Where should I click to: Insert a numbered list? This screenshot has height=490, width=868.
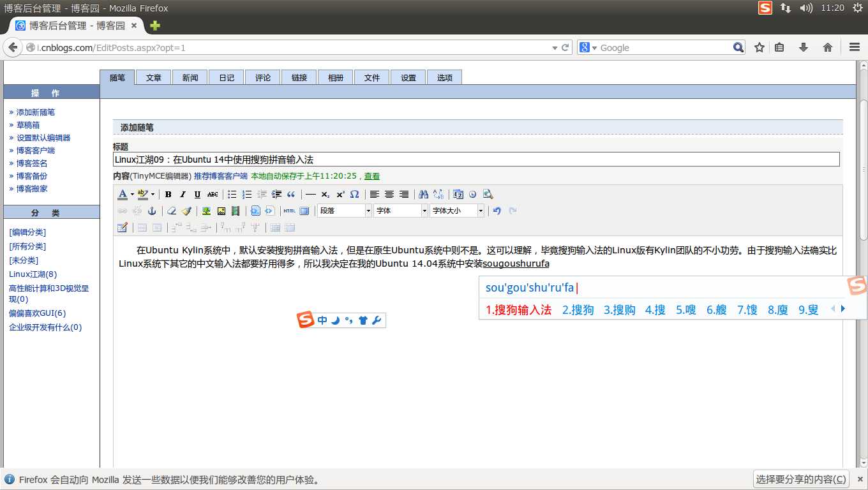pos(247,195)
